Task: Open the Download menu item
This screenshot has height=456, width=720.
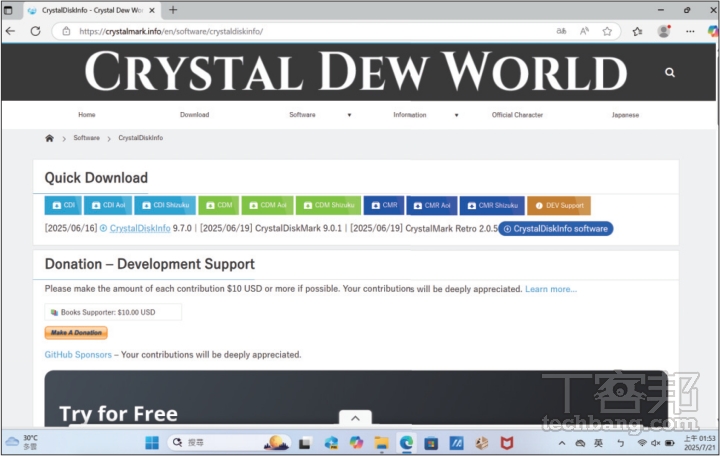Action: click(194, 115)
